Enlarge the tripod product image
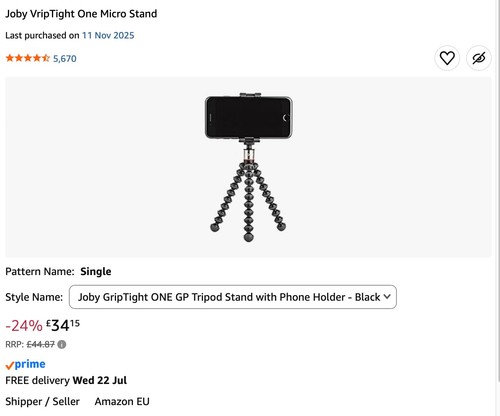Image resolution: width=500 pixels, height=416 pixels. [x=248, y=167]
